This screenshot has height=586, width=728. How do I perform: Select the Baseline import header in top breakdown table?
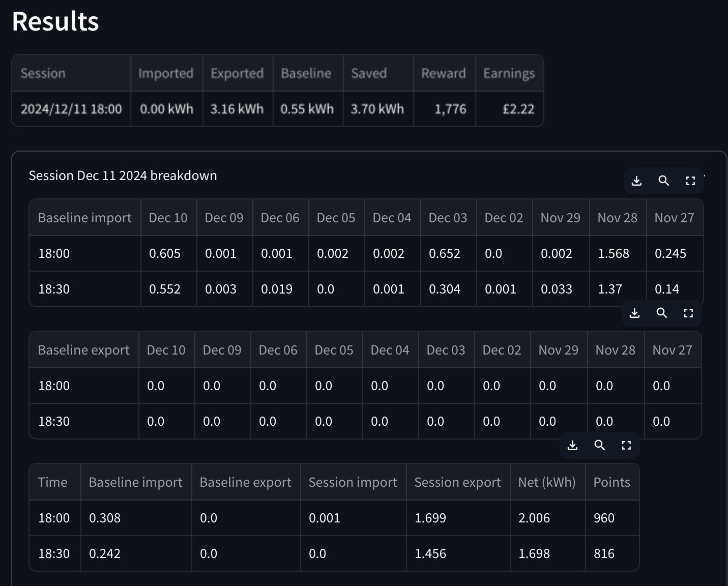pos(84,218)
